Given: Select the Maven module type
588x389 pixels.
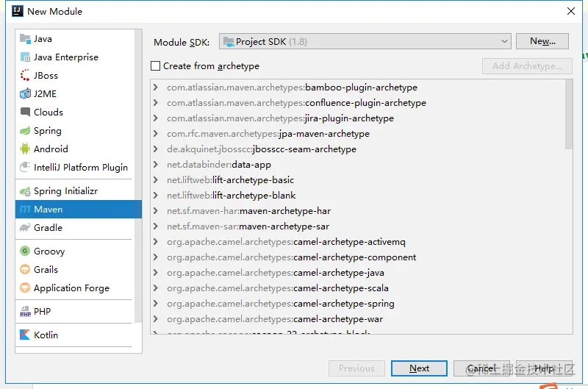Looking at the screenshot, I should 79,210.
